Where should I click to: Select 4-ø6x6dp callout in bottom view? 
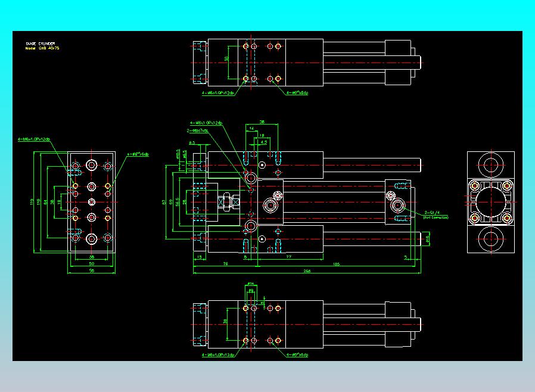point(297,355)
